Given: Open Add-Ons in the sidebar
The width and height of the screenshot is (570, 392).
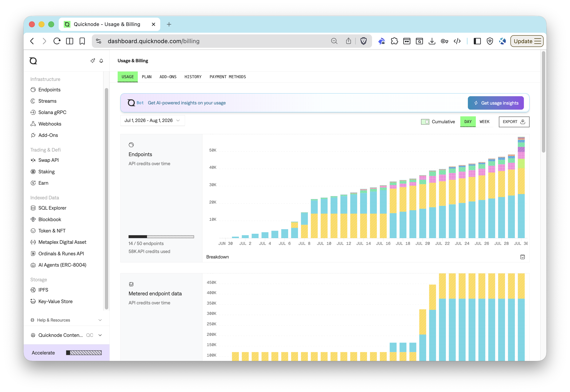Looking at the screenshot, I should pos(48,135).
